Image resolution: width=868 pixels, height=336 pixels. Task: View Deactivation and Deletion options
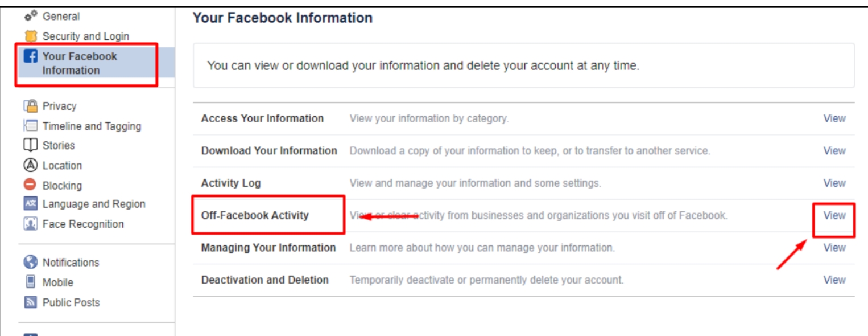834,280
